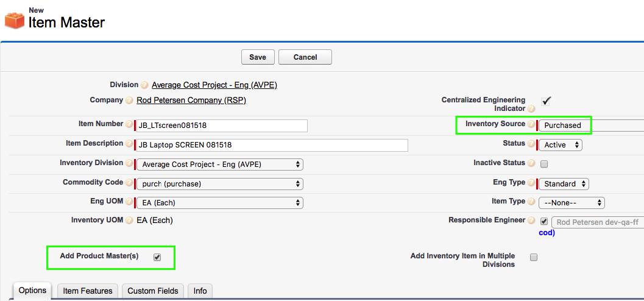Open the Inventory Division dropdown
644x301 pixels.
point(220,165)
